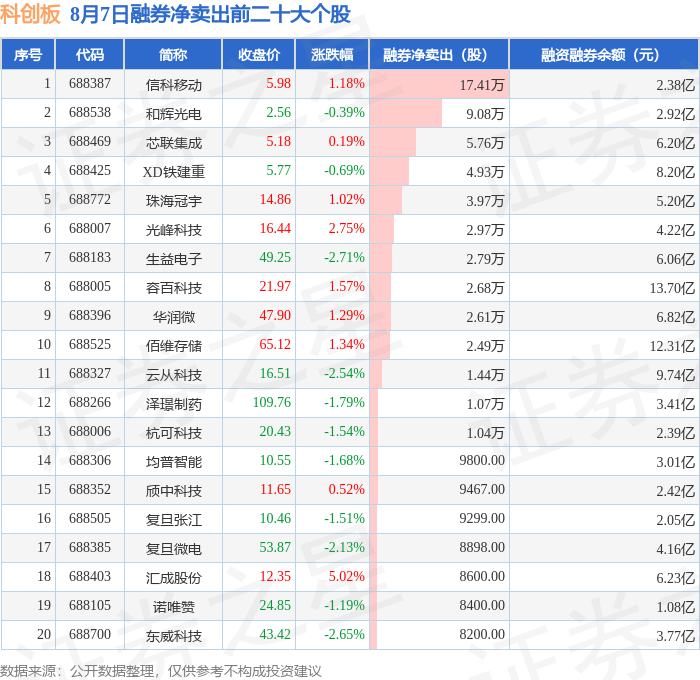Image resolution: width=700 pixels, height=680 pixels.
Task: Click closing price 5.18
Action: 279,141
